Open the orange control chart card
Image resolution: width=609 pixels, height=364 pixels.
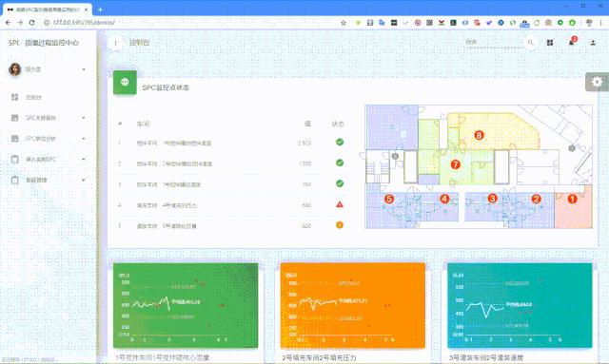tap(353, 305)
